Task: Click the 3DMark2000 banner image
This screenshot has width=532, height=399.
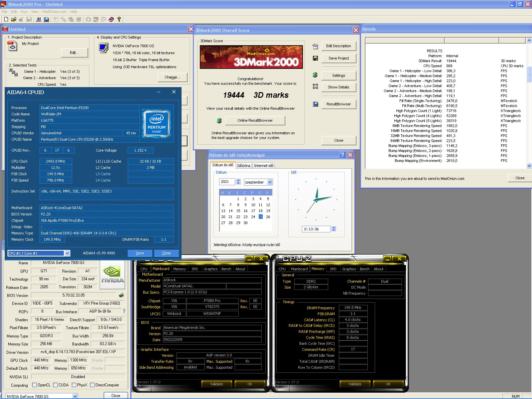Action: click(251, 57)
